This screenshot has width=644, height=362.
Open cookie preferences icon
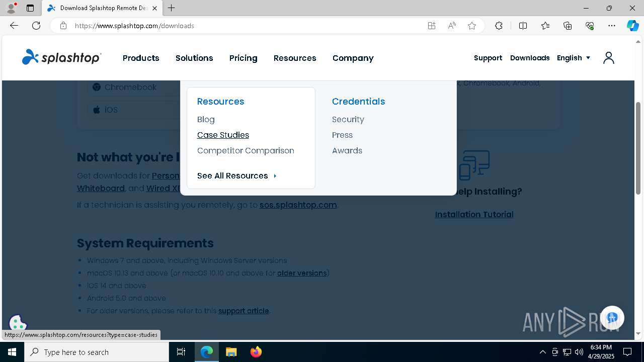[x=18, y=323]
